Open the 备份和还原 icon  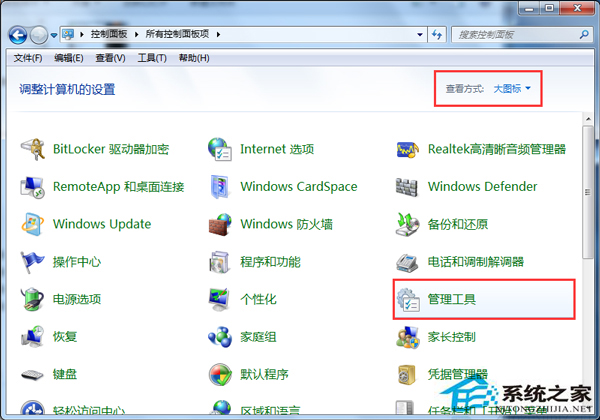point(409,224)
